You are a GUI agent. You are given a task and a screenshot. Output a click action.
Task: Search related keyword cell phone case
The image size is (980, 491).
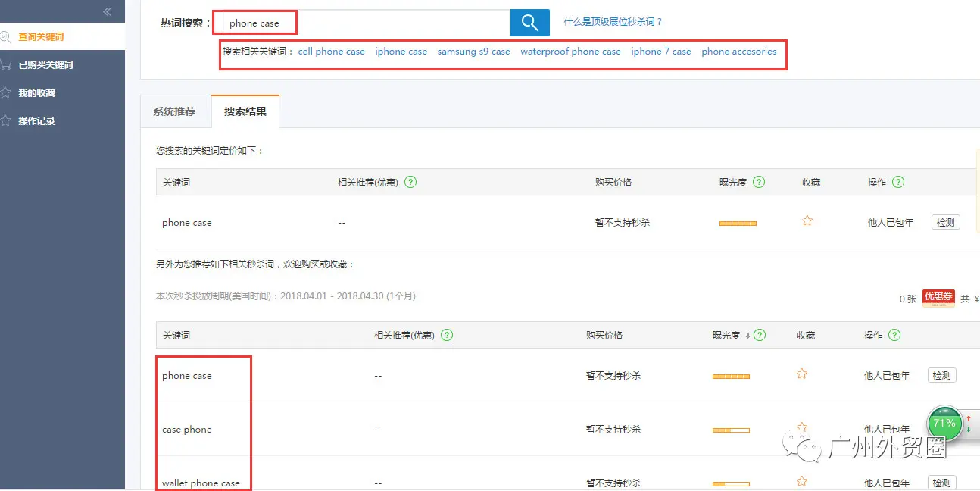click(x=332, y=52)
